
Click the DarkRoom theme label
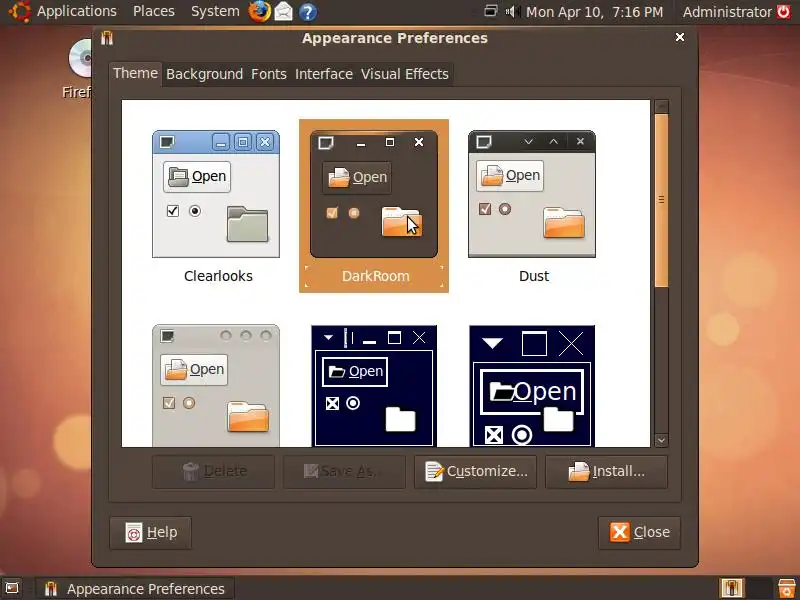(376, 276)
